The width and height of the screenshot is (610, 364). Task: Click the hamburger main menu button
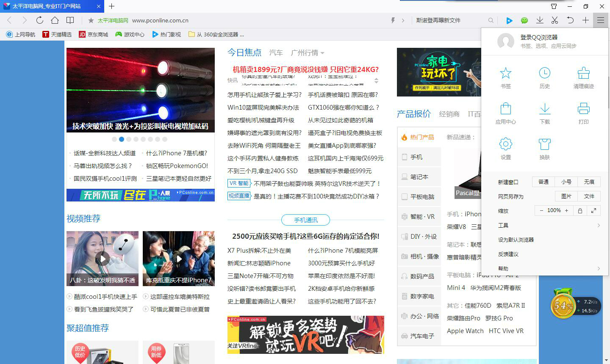pos(601,20)
